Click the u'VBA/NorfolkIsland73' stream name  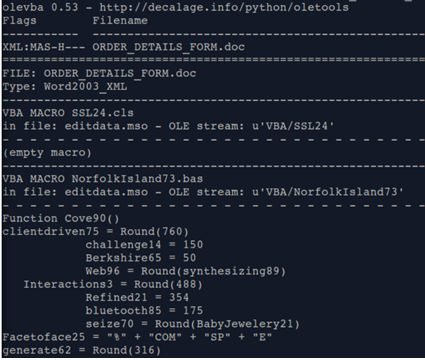pyautogui.click(x=328, y=192)
